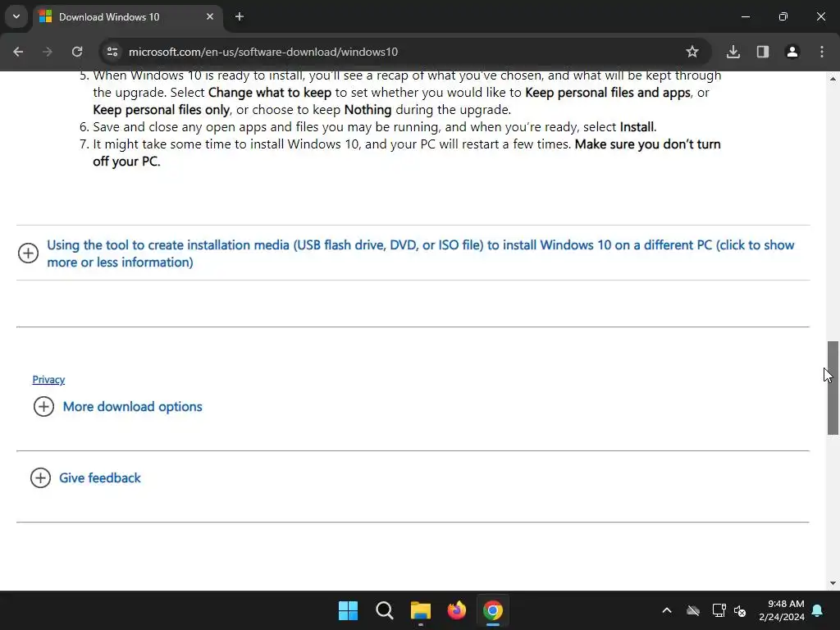Open File Explorer from taskbar

coord(421,610)
